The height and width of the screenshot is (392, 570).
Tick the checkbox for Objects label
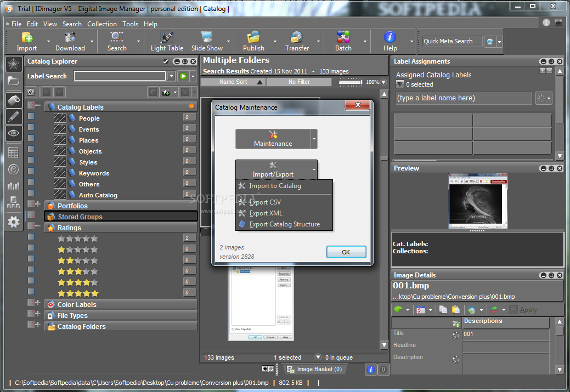tap(31, 149)
